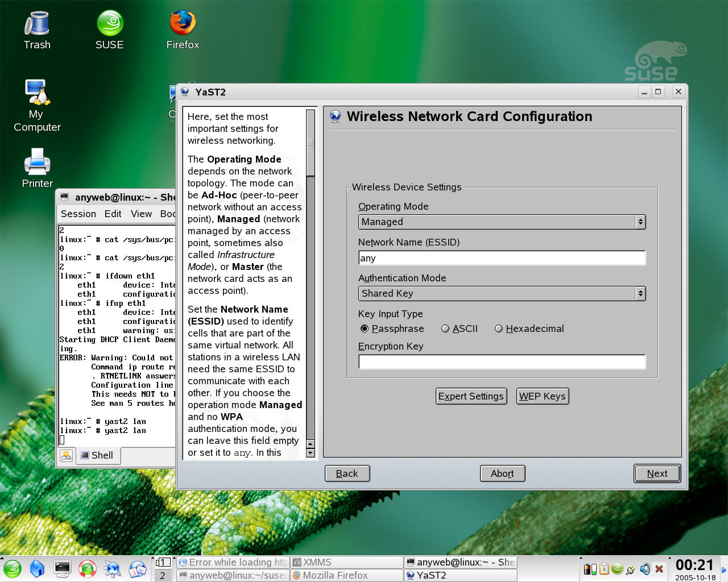
Task: Click 'Wireless Network Card Configuration' heading
Action: tap(469, 117)
